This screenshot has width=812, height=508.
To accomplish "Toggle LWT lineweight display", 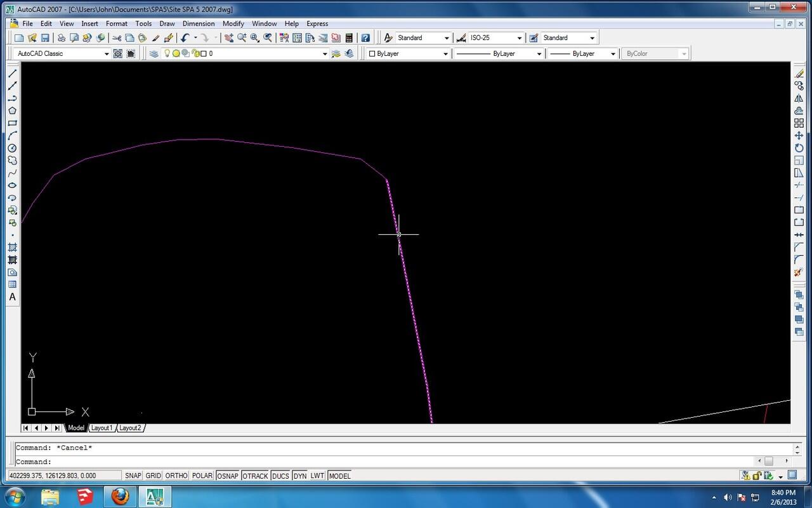I will (x=317, y=476).
